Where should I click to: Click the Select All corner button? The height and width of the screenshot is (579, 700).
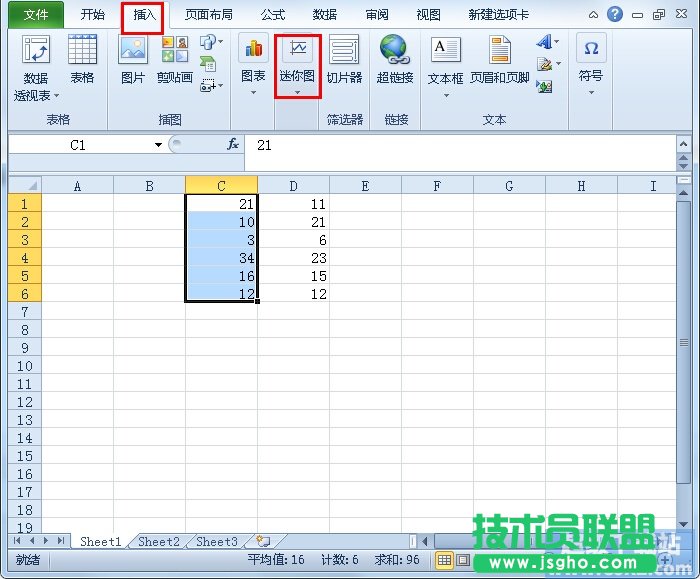25,185
